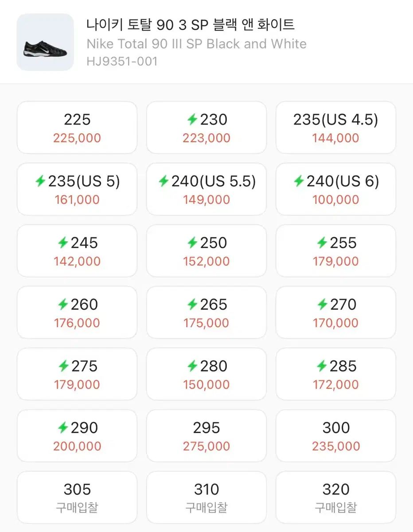Tap lightning icon on 240(US 5.5)
Viewport: 413px width, 532px height.
coord(164,181)
